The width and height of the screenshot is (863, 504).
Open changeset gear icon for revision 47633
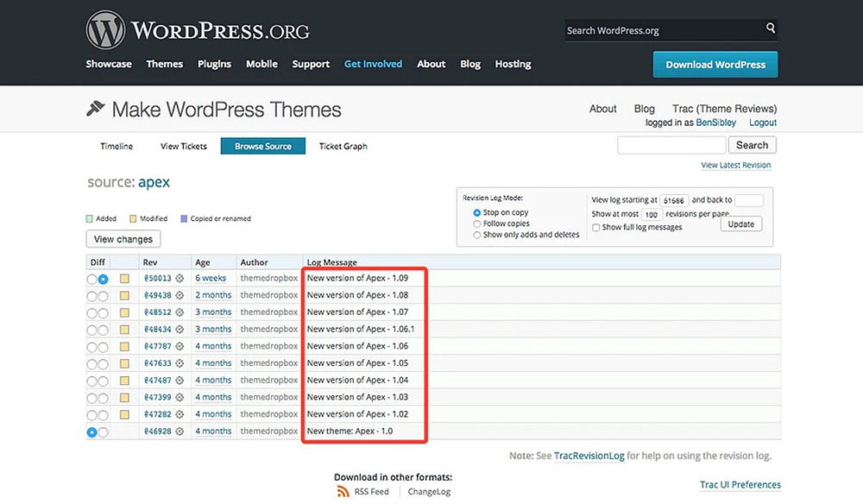(x=180, y=363)
